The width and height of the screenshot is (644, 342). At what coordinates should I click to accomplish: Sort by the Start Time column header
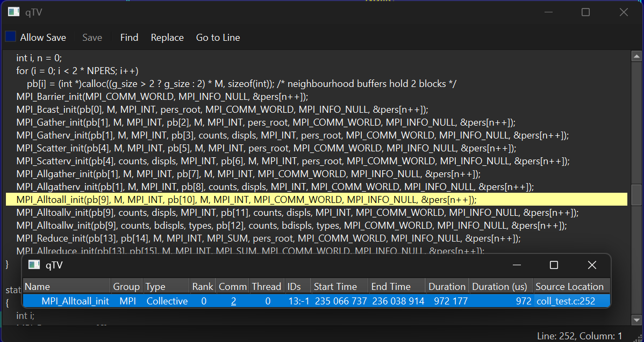coord(340,287)
